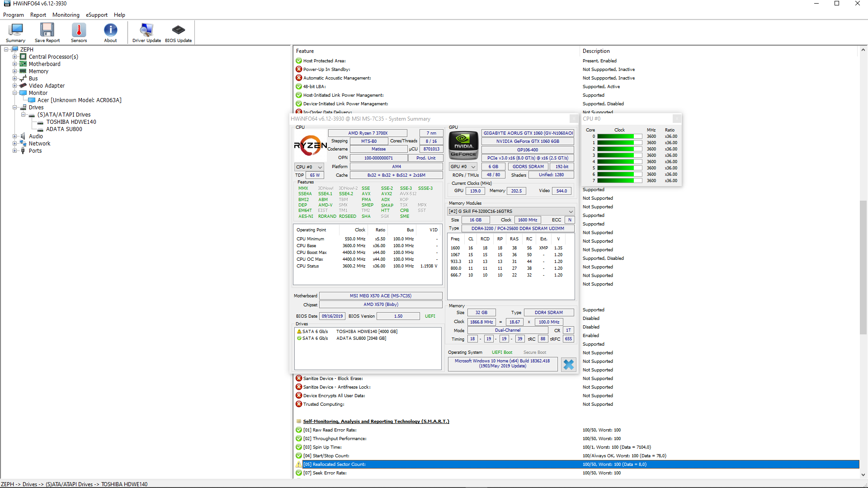Select the Seek Error Rate row
Viewport: 868px width, 488px height.
click(x=576, y=473)
